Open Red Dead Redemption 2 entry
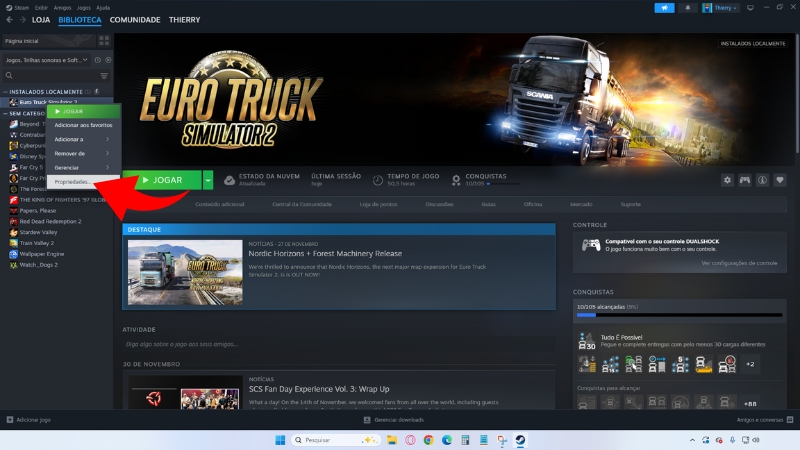The height and width of the screenshot is (450, 800). [x=50, y=221]
